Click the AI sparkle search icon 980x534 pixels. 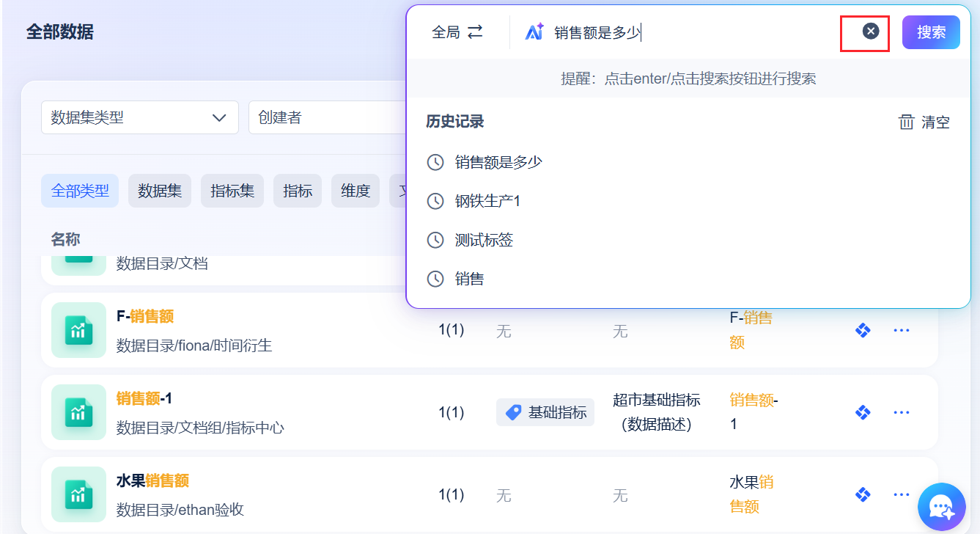point(534,32)
